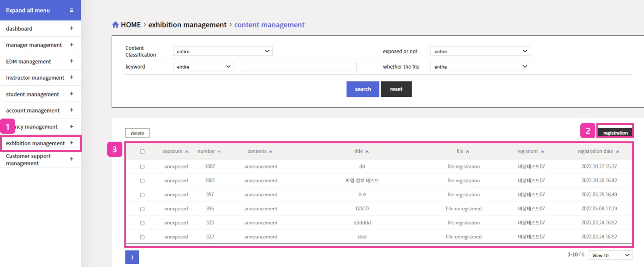Go to page 1 in pagination
Viewport: 644px width, 267px height.
(132, 257)
